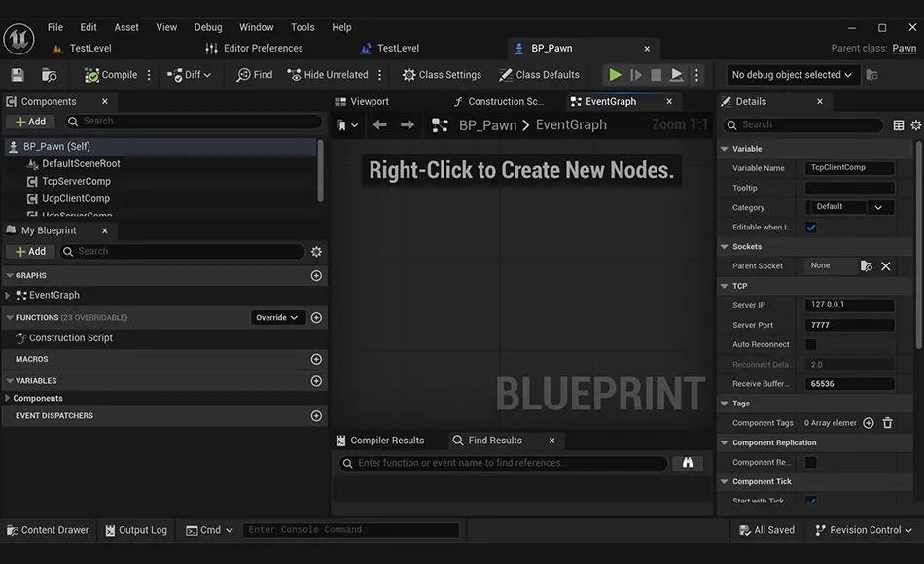Image resolution: width=924 pixels, height=564 pixels.
Task: Collapse the TCP details section
Action: click(x=725, y=286)
